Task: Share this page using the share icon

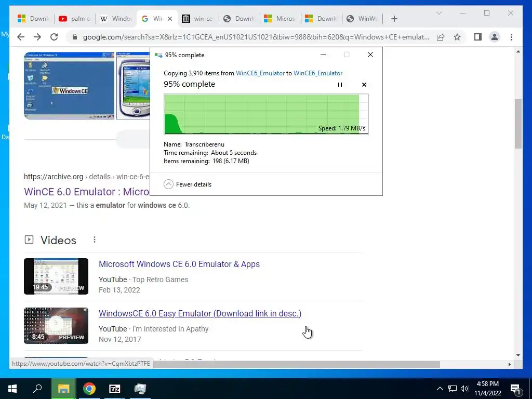Action: click(x=441, y=37)
